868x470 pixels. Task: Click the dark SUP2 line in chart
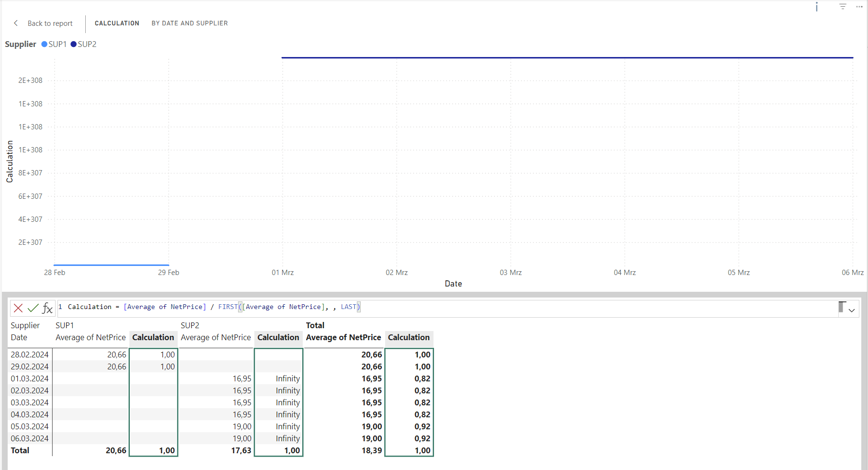tap(567, 57)
